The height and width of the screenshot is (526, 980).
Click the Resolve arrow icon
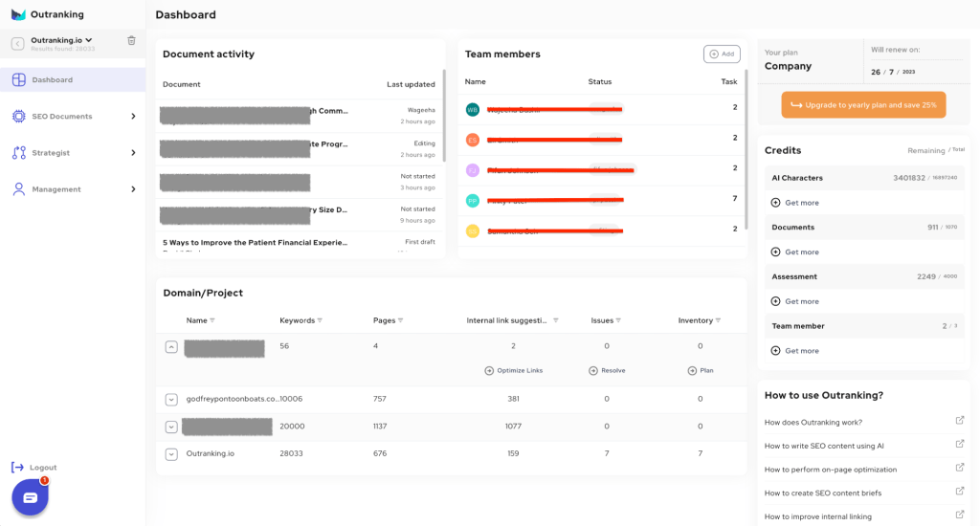[x=593, y=370]
